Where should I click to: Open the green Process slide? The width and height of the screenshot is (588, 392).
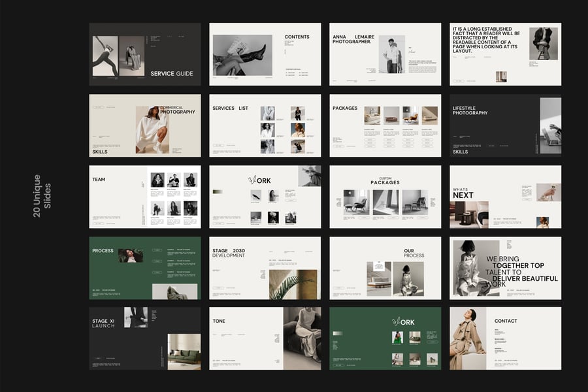coord(145,268)
